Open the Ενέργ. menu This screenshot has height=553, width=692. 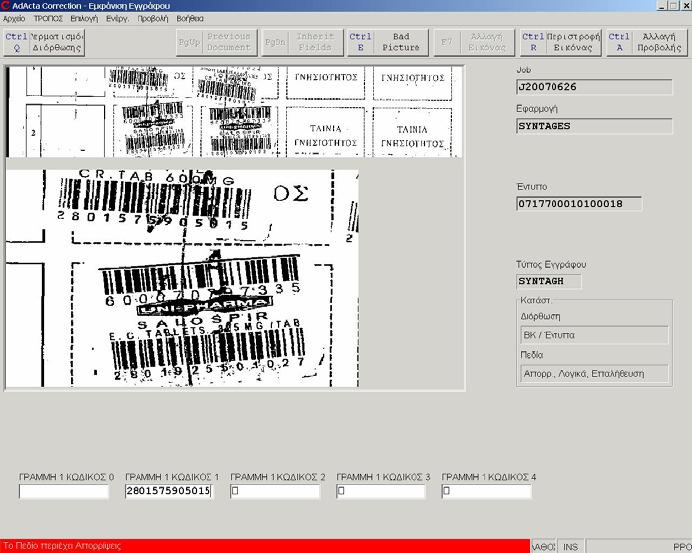coord(117,19)
